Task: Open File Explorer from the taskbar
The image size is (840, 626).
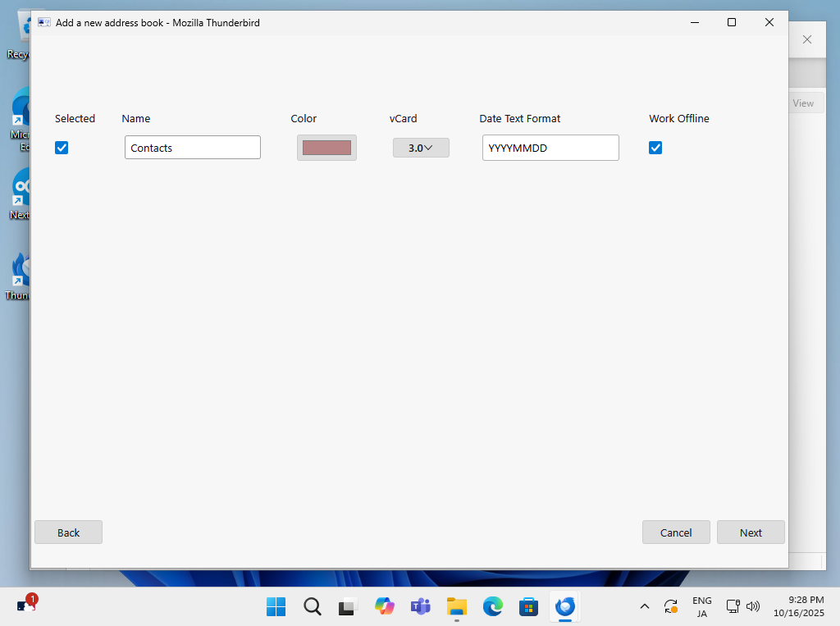Action: [x=457, y=606]
